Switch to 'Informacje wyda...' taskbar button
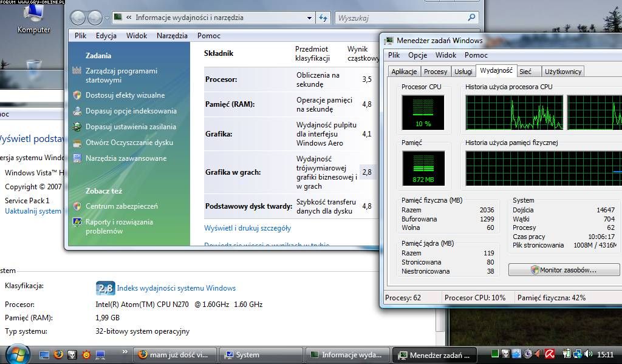 (x=347, y=355)
